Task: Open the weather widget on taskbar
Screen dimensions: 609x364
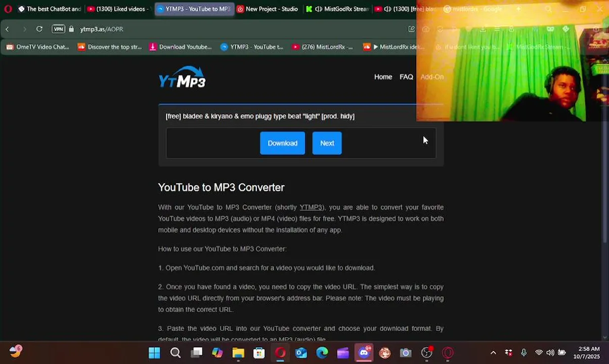Action: (16, 350)
